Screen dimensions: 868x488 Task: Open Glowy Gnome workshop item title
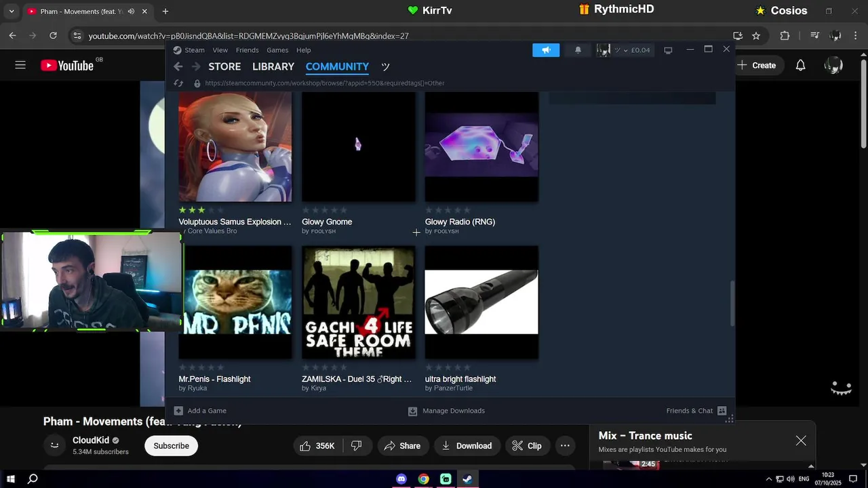point(327,222)
